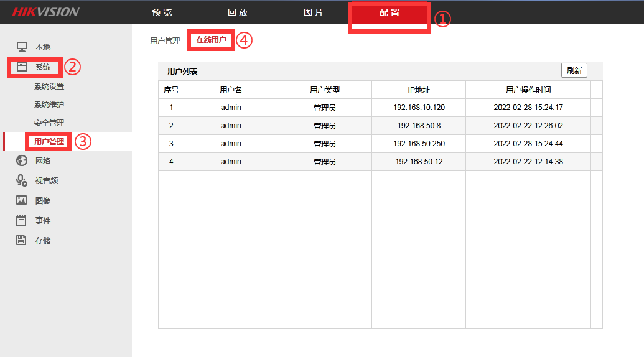Open 系统维护 in the sidebar
Screen dimensions: 644x357
point(49,104)
